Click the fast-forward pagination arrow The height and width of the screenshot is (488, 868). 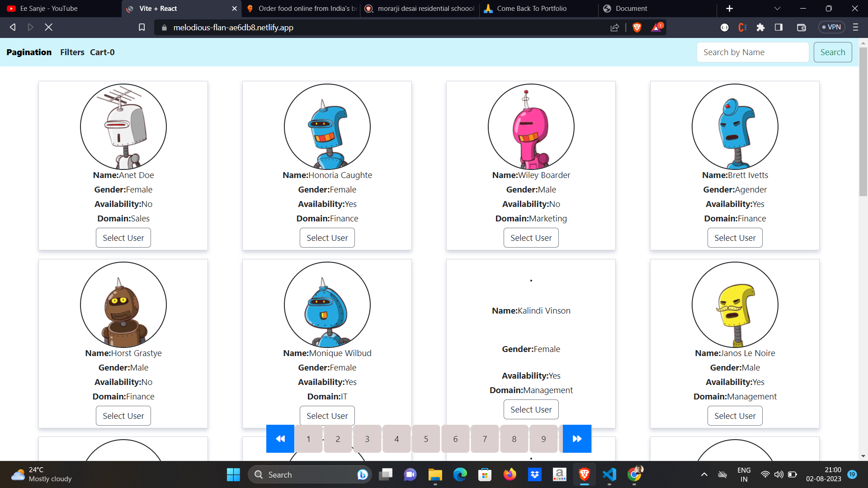(576, 439)
